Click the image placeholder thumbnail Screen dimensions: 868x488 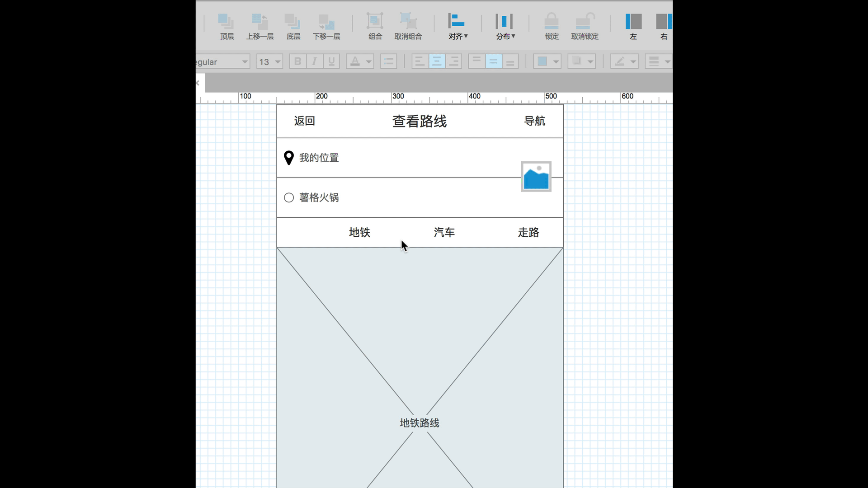pyautogui.click(x=536, y=177)
